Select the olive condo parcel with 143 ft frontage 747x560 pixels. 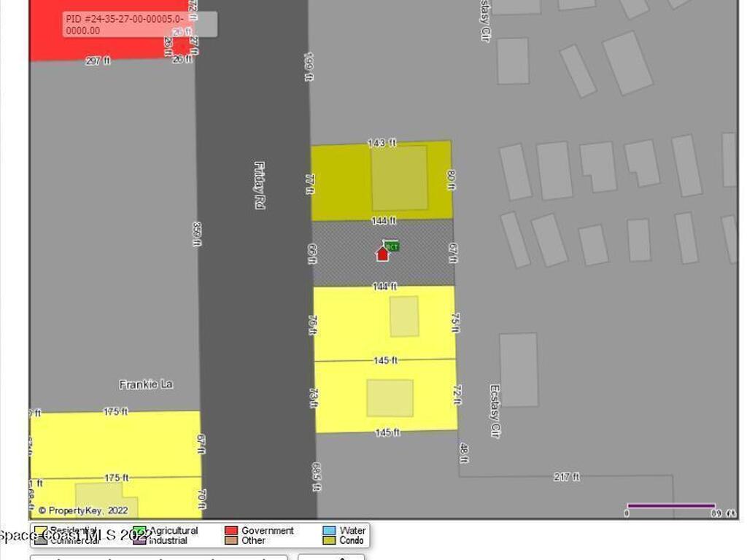(x=343, y=182)
